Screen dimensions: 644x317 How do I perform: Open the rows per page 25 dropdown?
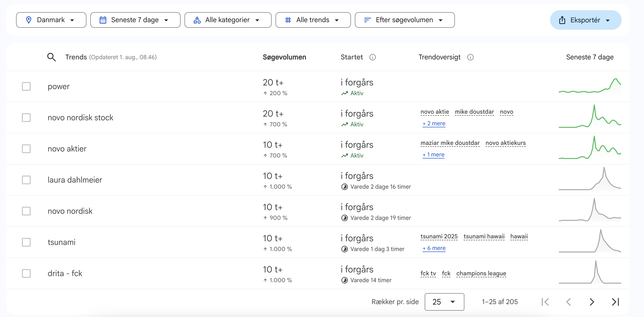pyautogui.click(x=444, y=302)
